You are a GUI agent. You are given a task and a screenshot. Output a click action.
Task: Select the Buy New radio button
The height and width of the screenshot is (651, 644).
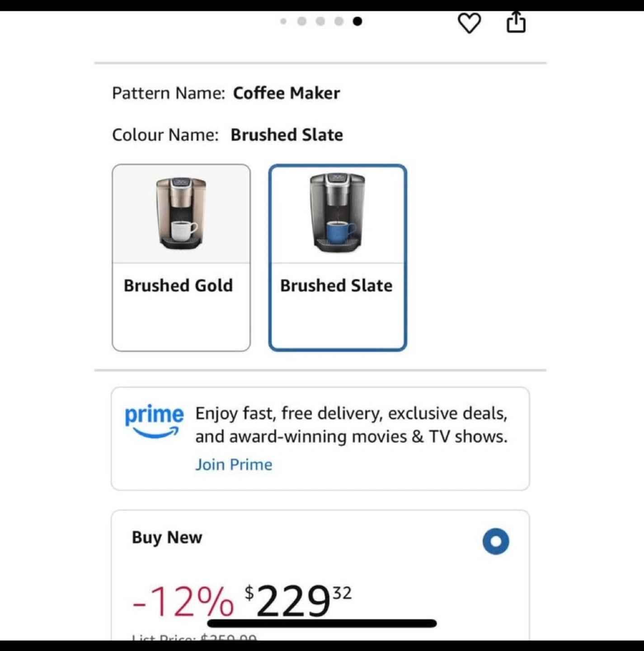496,541
